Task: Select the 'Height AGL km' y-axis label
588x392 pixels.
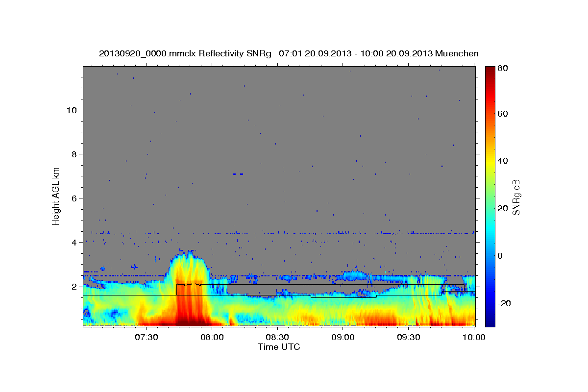Action: 56,196
